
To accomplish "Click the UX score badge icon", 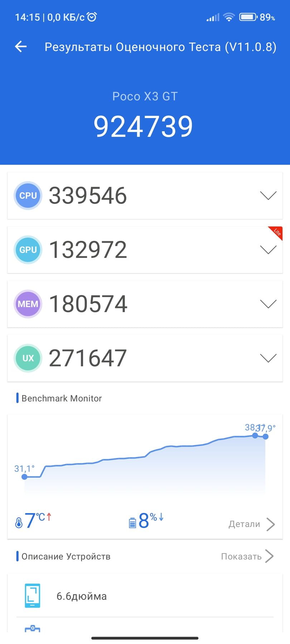I will click(x=28, y=358).
